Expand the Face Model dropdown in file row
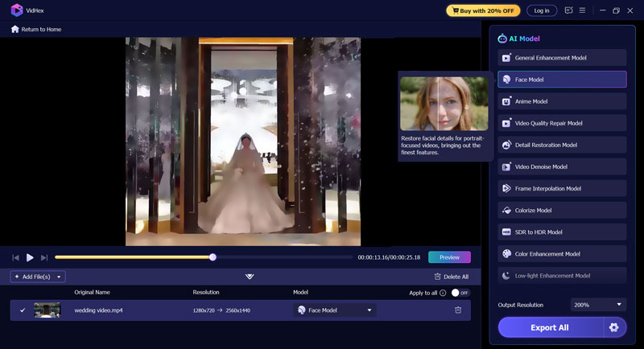 coord(369,310)
